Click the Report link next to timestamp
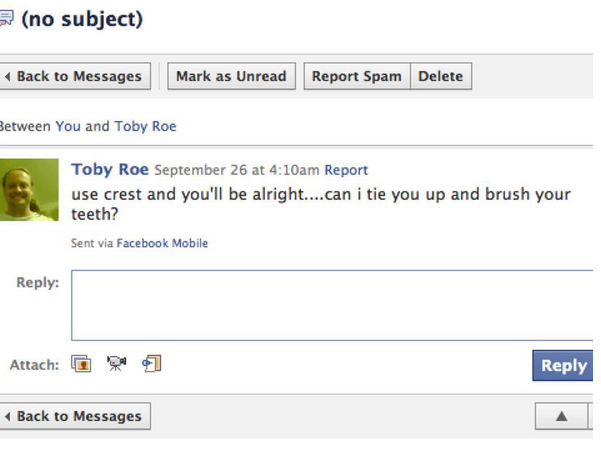 point(346,170)
